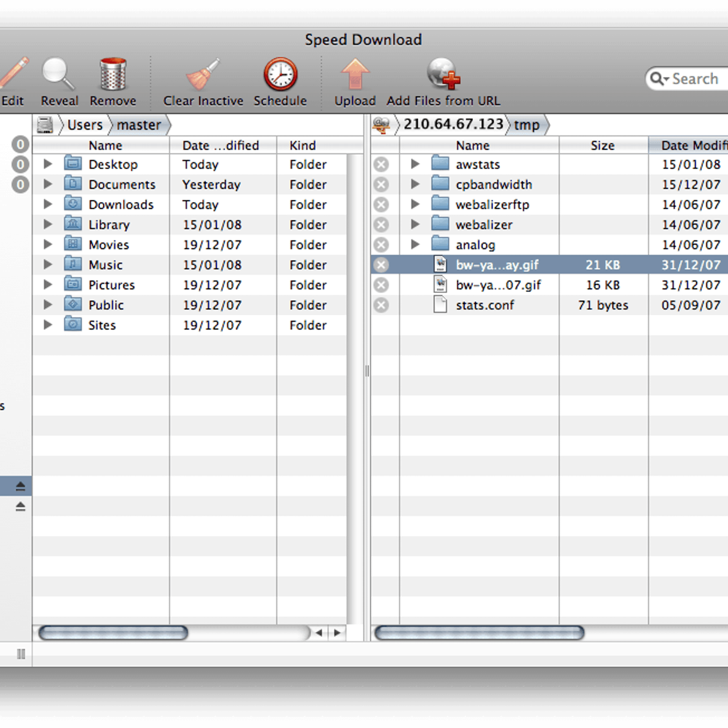Click the 71 bytes size cell
Screen dimensions: 728x728
(x=603, y=305)
